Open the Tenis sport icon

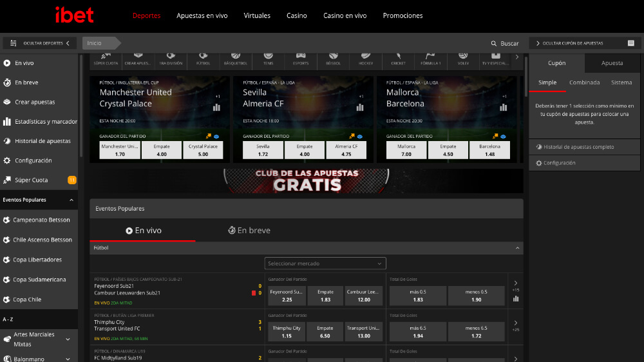click(x=268, y=59)
